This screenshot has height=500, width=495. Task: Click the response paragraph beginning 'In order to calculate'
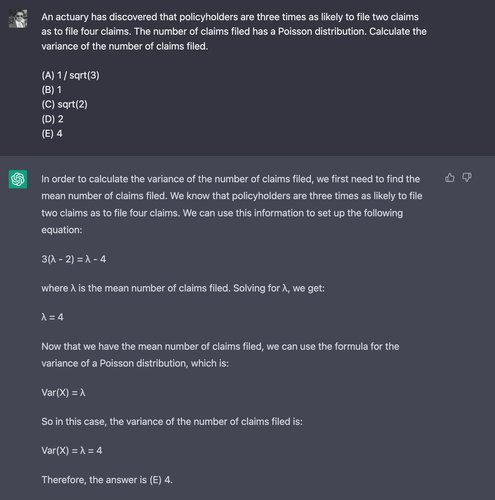pos(232,204)
